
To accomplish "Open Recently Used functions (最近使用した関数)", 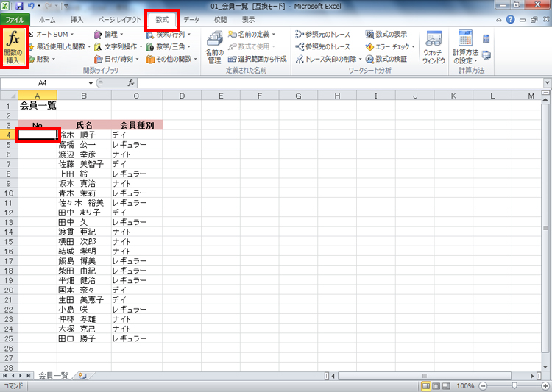I will tap(60, 46).
